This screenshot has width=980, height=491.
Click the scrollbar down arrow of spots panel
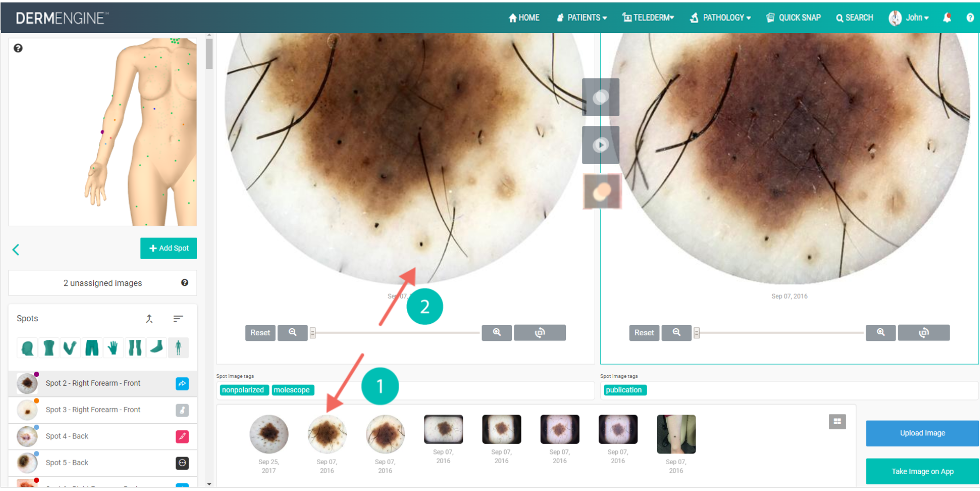[209, 484]
